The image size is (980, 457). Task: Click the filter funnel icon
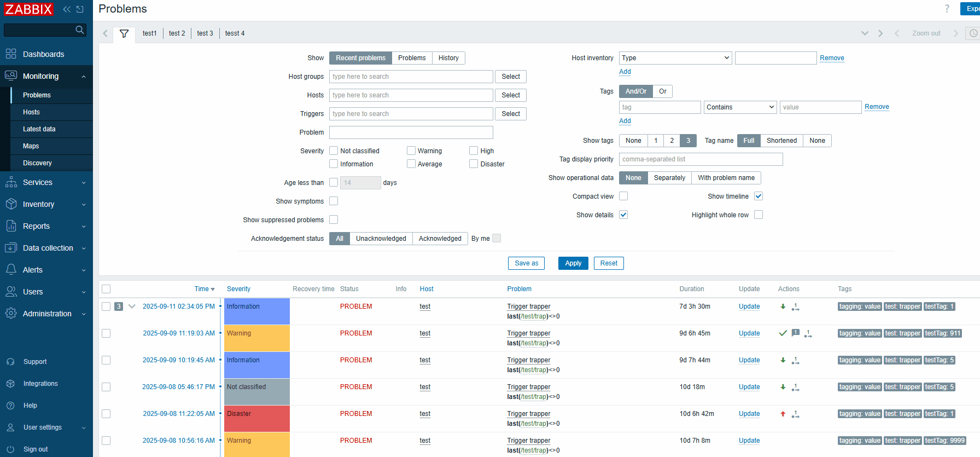coord(124,33)
